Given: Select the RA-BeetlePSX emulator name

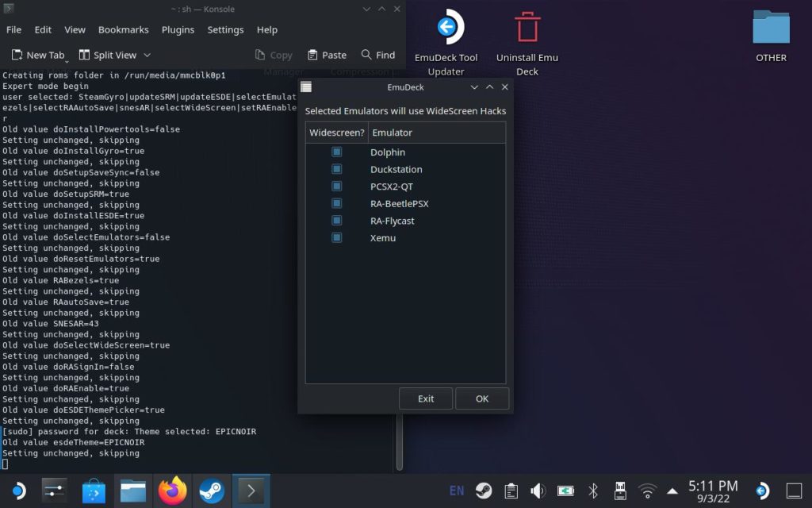Looking at the screenshot, I should pos(400,204).
